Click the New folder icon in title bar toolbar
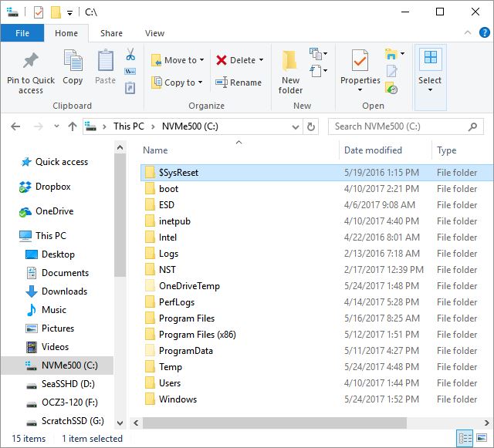 click(56, 12)
